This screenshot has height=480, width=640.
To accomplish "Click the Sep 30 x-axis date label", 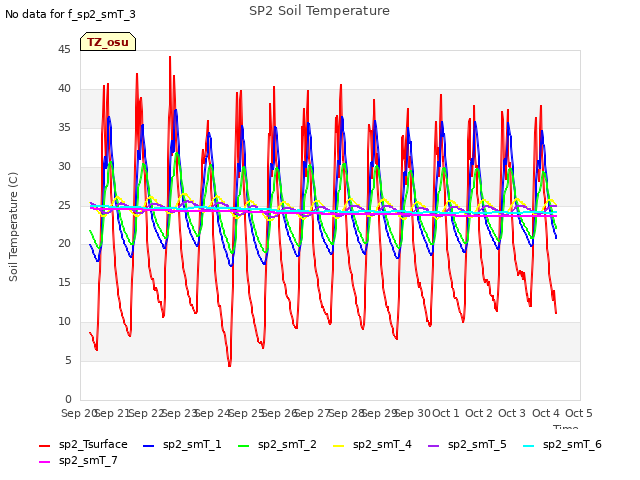I will point(413,413).
